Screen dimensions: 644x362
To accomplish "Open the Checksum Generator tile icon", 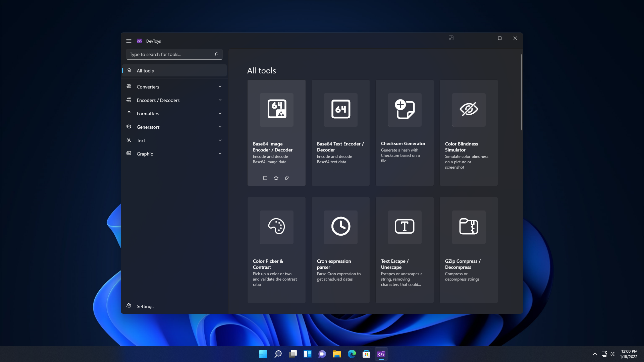I will 405,109.
